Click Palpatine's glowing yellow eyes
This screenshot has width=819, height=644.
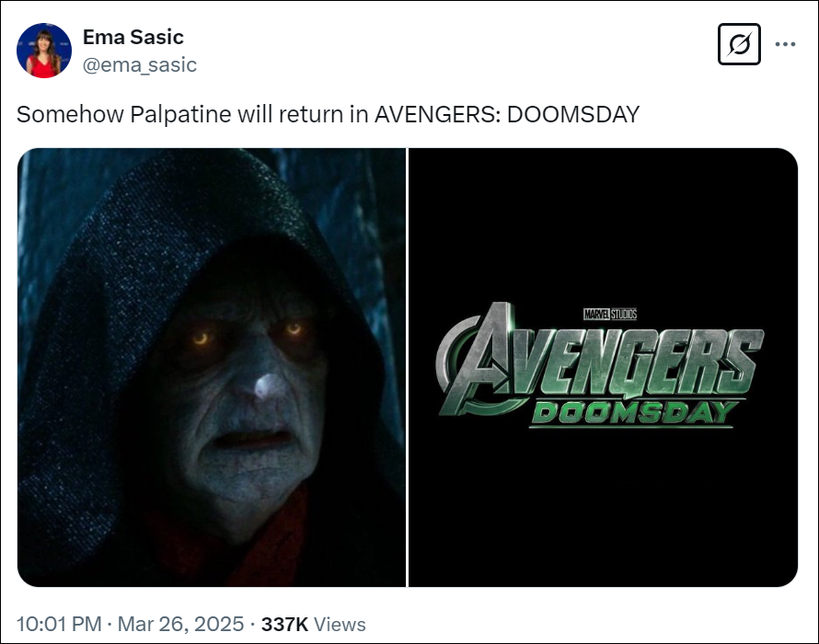pyautogui.click(x=248, y=334)
